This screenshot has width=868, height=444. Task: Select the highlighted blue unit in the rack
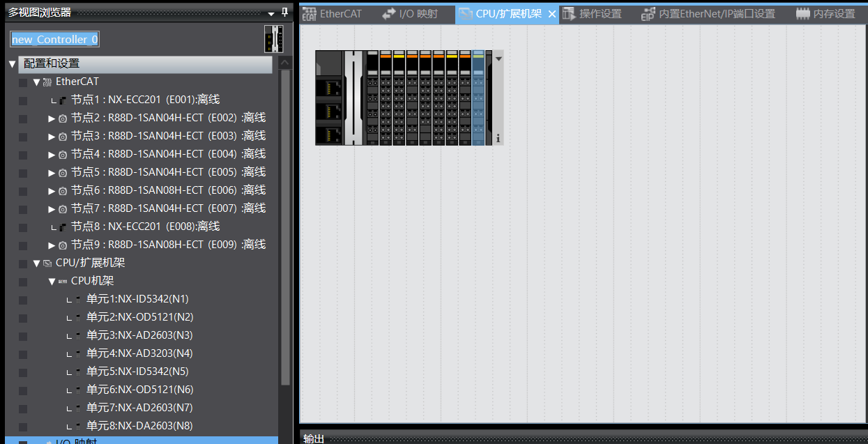click(478, 98)
